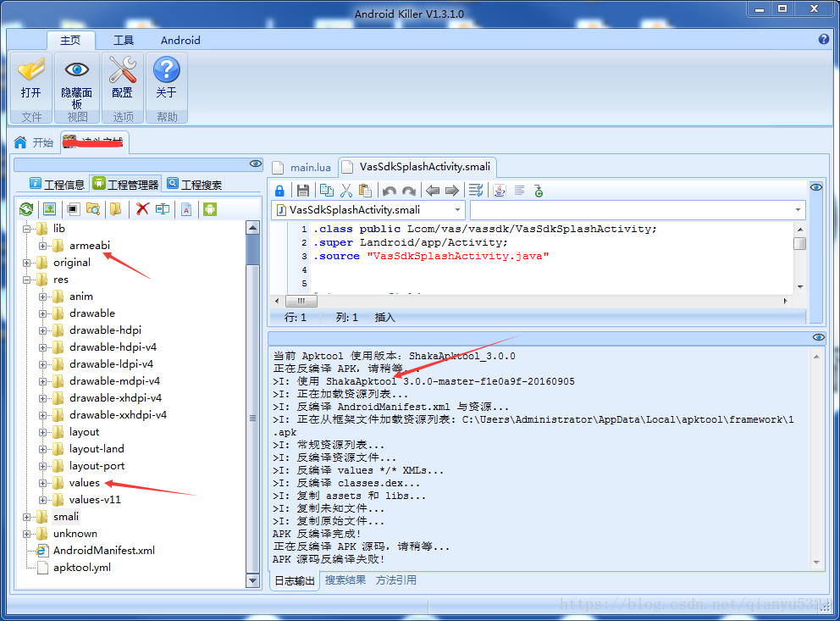Click the green refresh project icon
The height and width of the screenshot is (621, 840).
(x=26, y=209)
